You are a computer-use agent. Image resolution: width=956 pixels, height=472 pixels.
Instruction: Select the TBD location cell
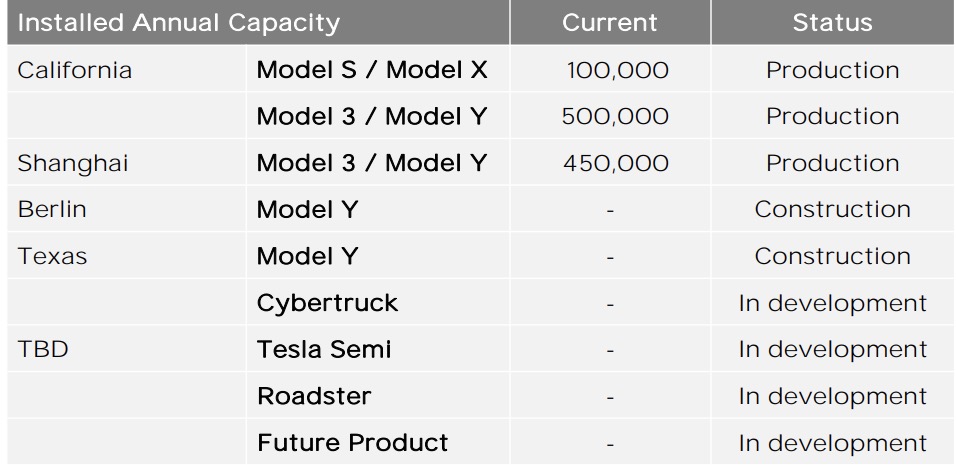pyautogui.click(x=43, y=349)
